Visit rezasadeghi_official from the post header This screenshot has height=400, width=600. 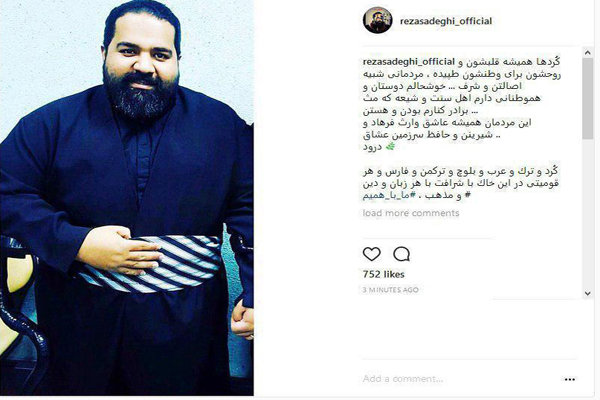[x=446, y=21]
